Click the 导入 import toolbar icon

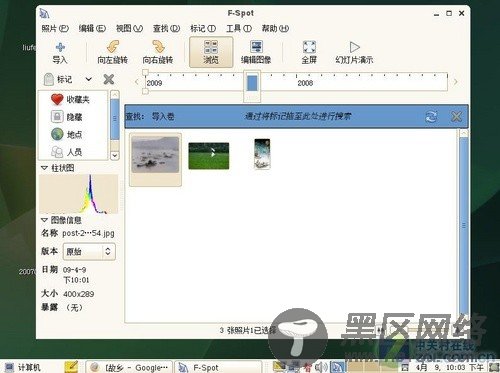click(60, 53)
